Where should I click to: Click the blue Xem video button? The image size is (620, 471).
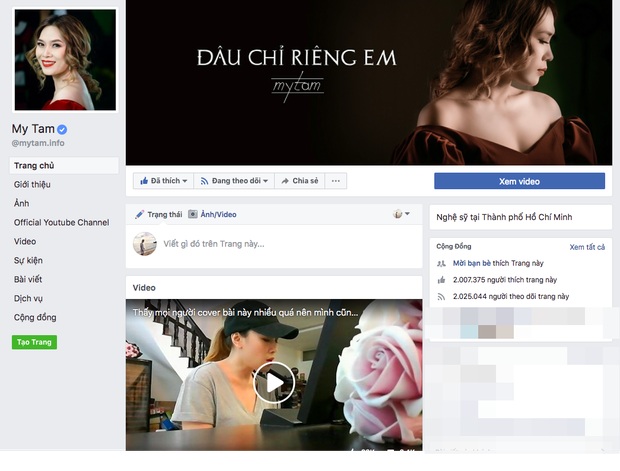click(519, 181)
